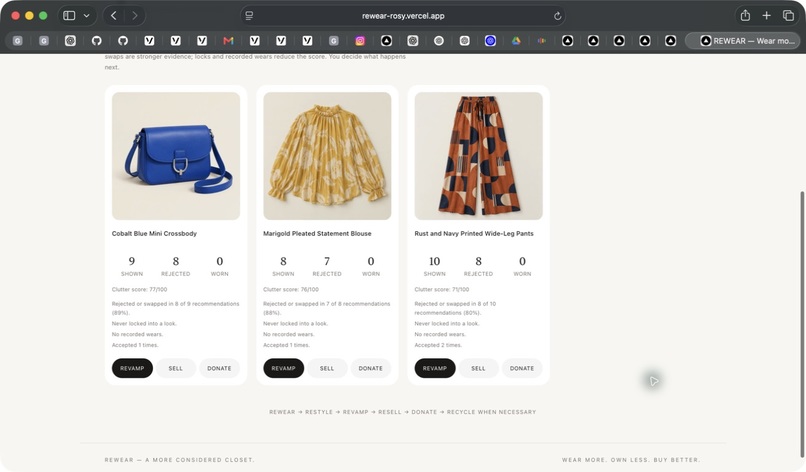Click the '9 SHOWN' stat on crossbody card
This screenshot has width=806, height=472.
pyautogui.click(x=132, y=266)
